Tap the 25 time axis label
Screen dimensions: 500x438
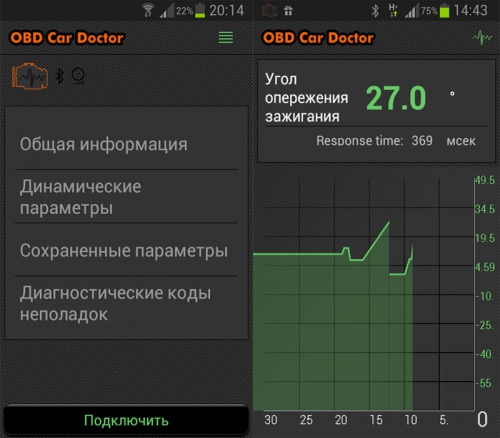click(x=306, y=420)
